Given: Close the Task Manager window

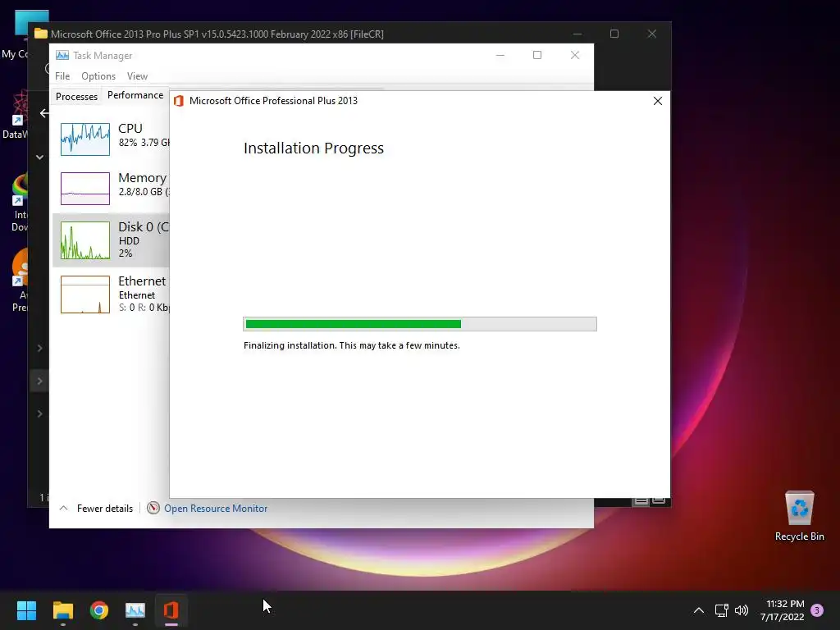Looking at the screenshot, I should (575, 55).
